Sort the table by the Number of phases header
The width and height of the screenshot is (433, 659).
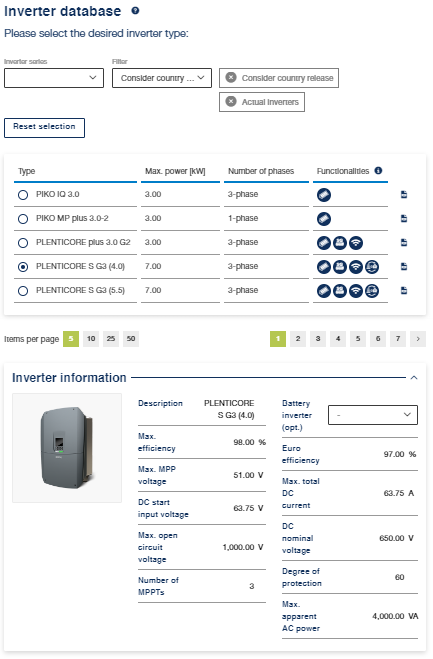click(x=261, y=171)
